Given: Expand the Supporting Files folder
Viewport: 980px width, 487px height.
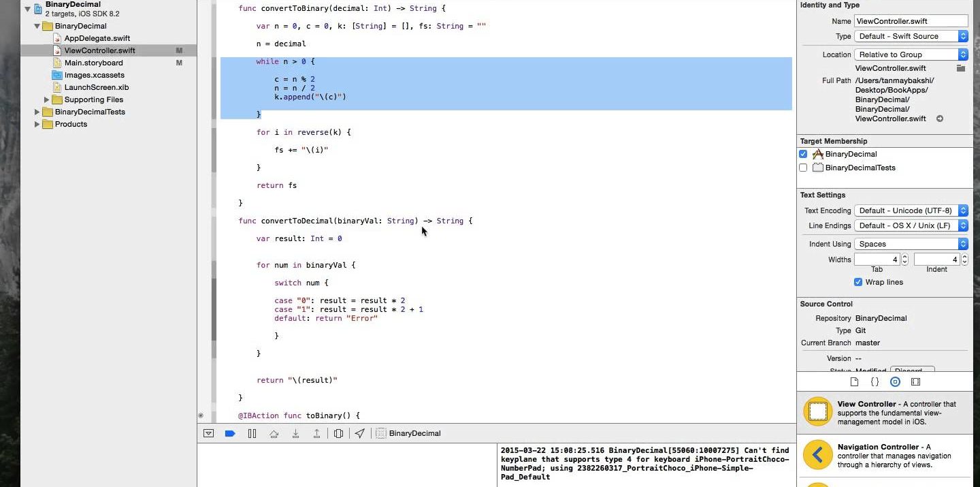Looking at the screenshot, I should [x=47, y=99].
